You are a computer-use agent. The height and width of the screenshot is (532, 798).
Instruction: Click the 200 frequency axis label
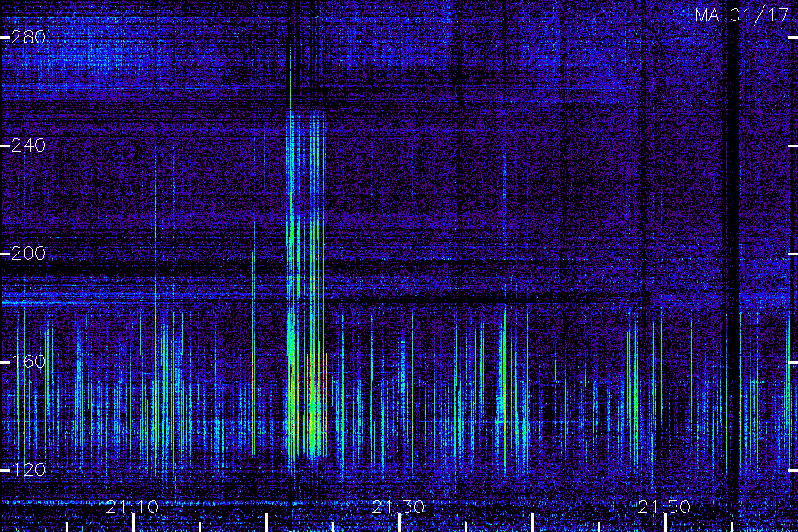coord(28,254)
